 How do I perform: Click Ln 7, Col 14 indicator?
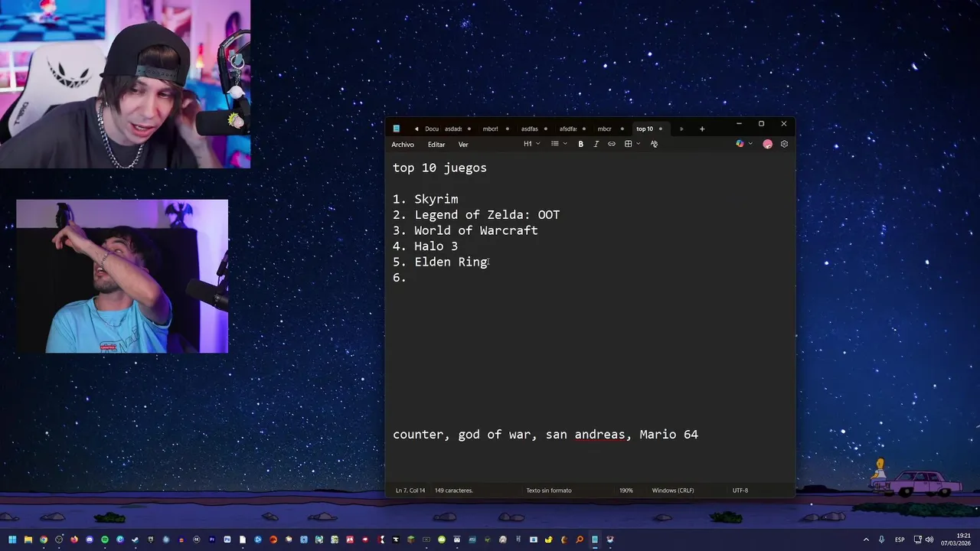(x=410, y=491)
